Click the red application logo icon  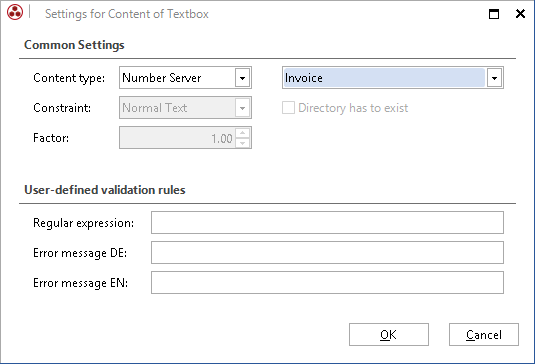15,12
